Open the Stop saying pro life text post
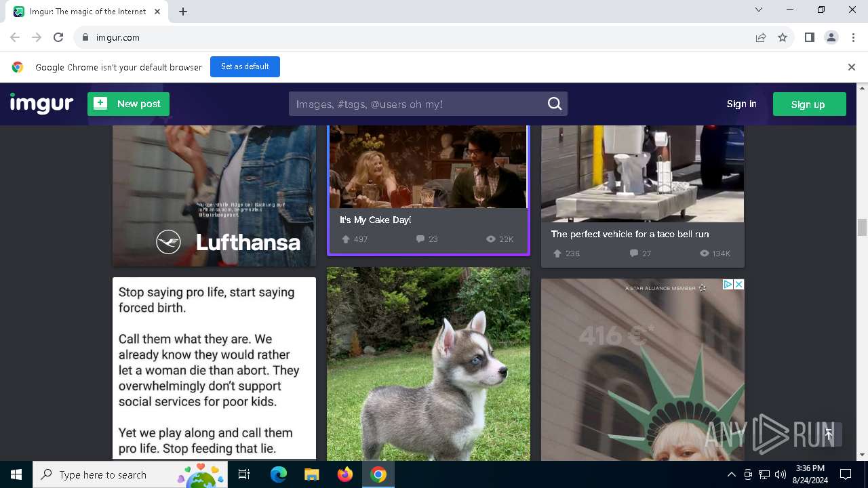The width and height of the screenshot is (868, 488). click(214, 369)
